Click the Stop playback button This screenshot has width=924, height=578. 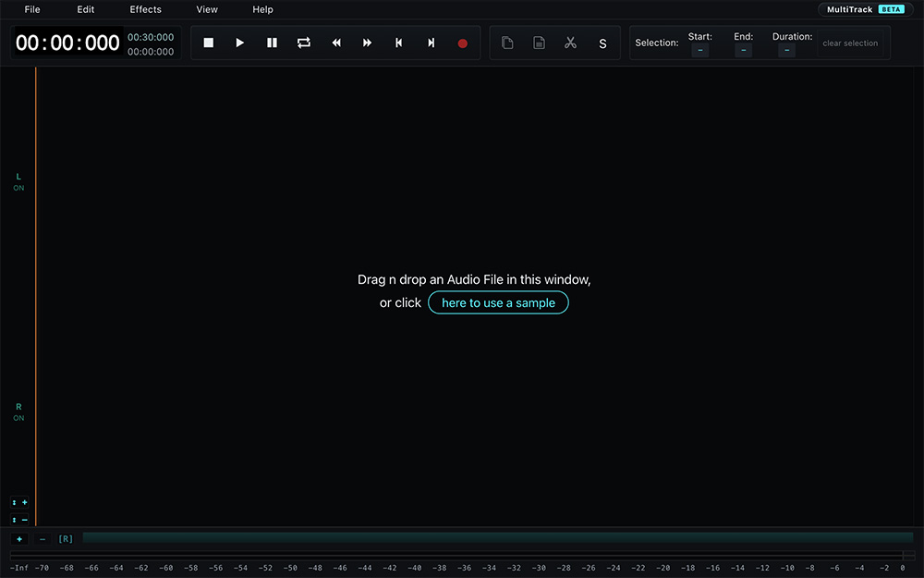208,43
